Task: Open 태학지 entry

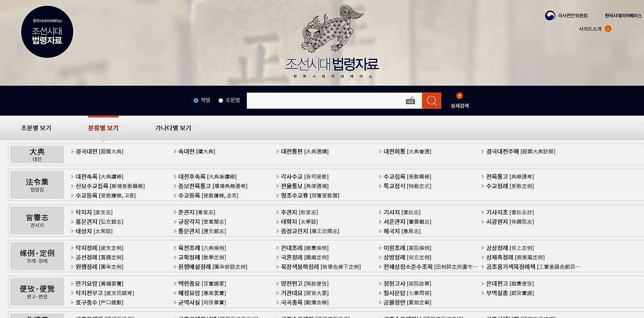Action: pyautogui.click(x=299, y=222)
